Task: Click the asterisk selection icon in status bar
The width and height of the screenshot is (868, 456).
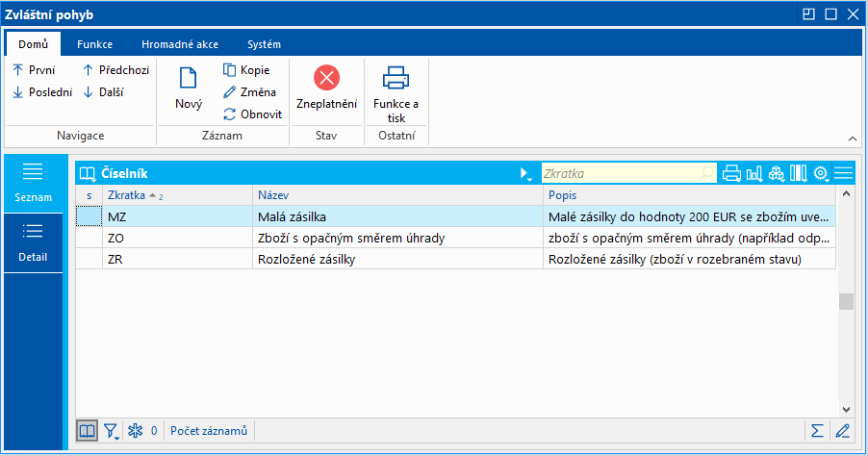Action: pyautogui.click(x=135, y=431)
